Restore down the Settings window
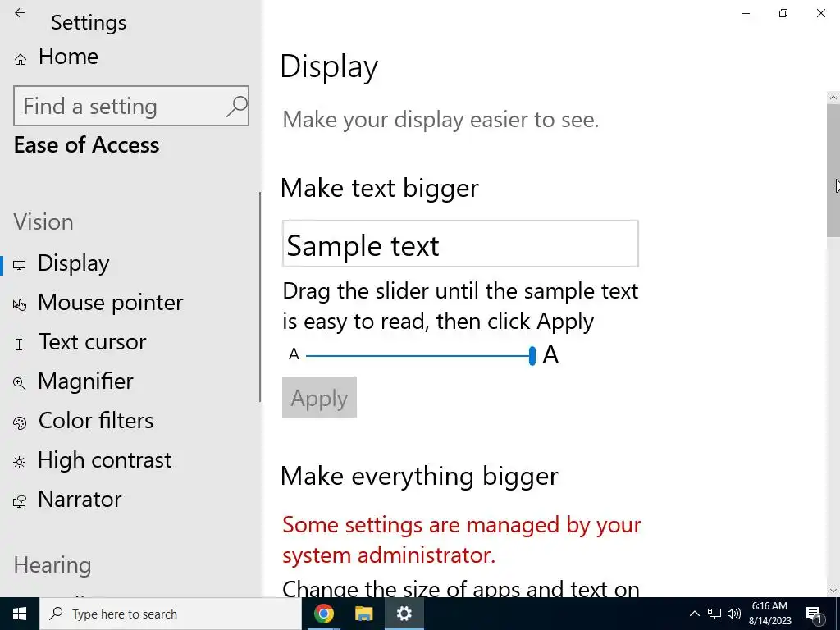The height and width of the screenshot is (630, 840). point(783,13)
